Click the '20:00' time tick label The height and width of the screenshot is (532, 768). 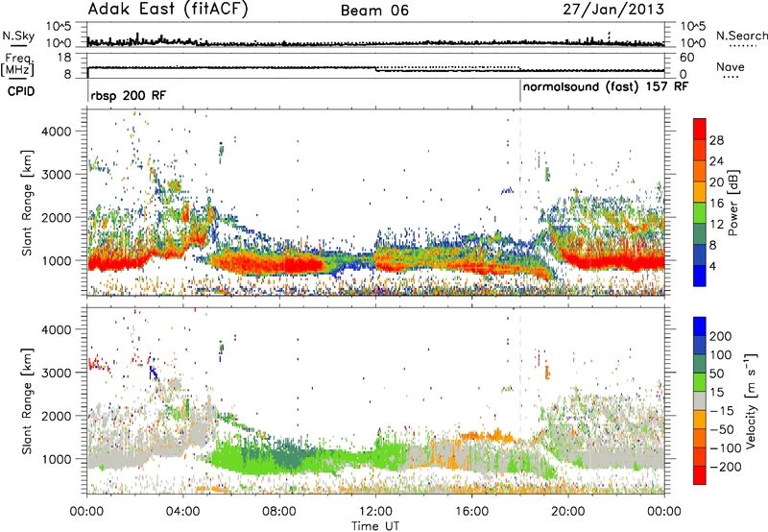(x=567, y=512)
